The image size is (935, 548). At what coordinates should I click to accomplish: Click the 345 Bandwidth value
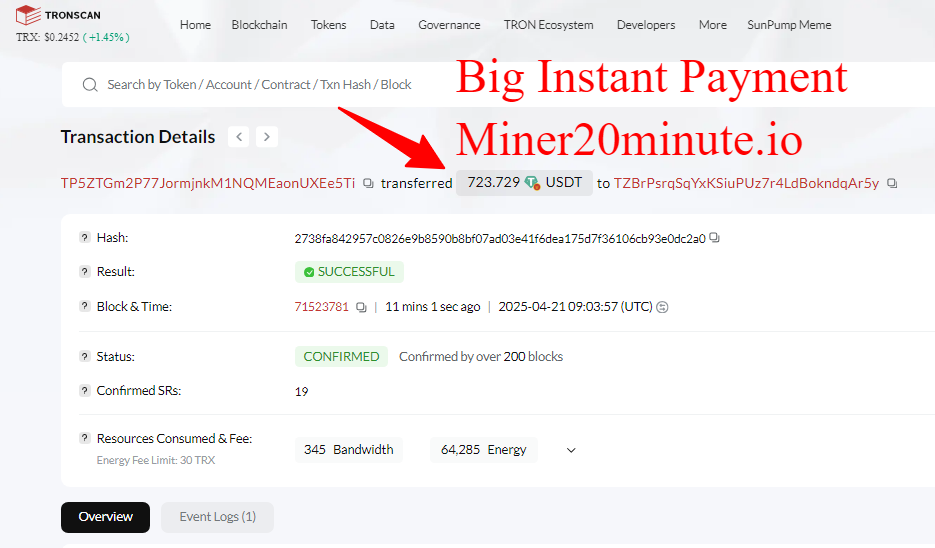(348, 450)
